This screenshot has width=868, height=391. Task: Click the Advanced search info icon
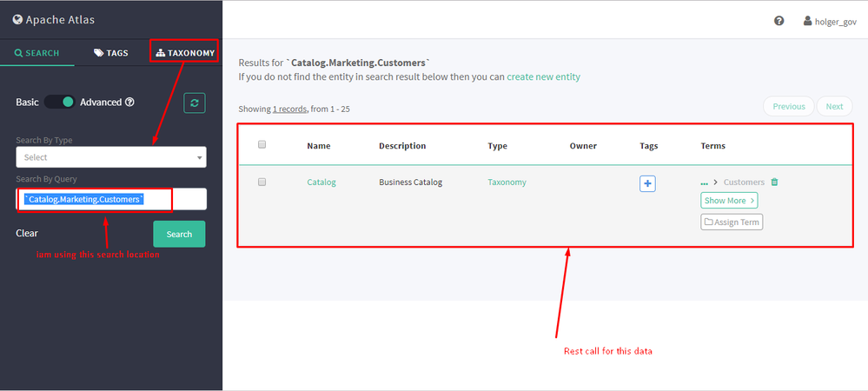coord(129,103)
